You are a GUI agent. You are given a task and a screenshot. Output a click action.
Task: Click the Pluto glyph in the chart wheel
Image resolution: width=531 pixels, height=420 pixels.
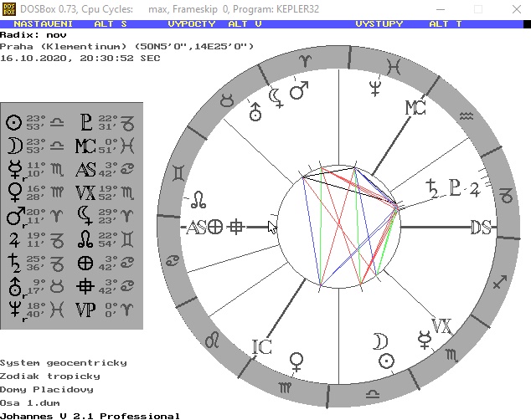pos(455,187)
